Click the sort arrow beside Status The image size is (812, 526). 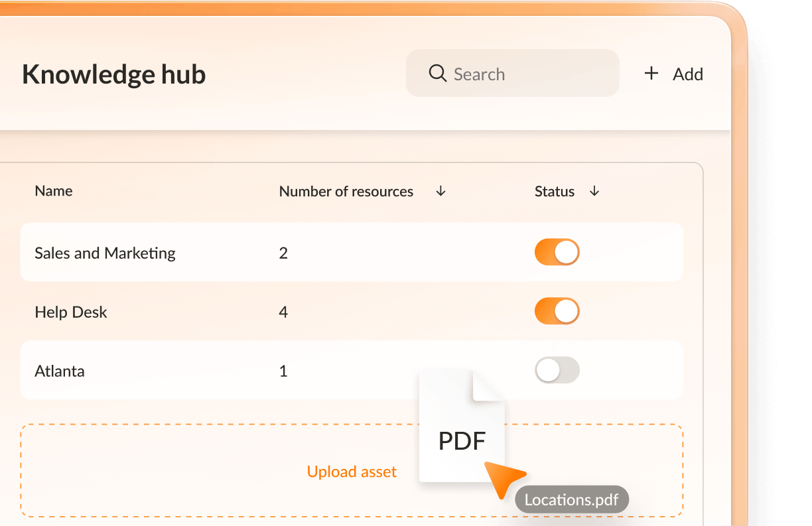click(594, 191)
